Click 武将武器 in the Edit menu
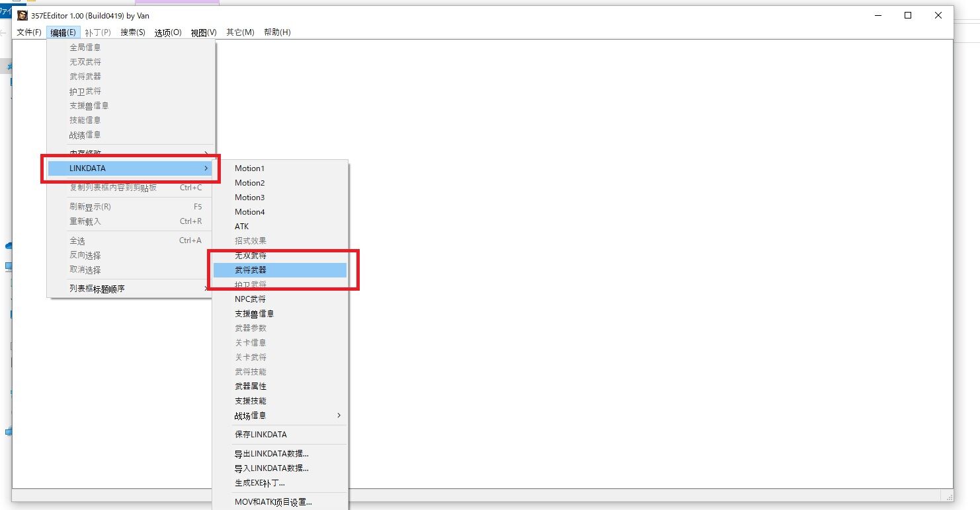Image resolution: width=980 pixels, height=510 pixels. 131,77
